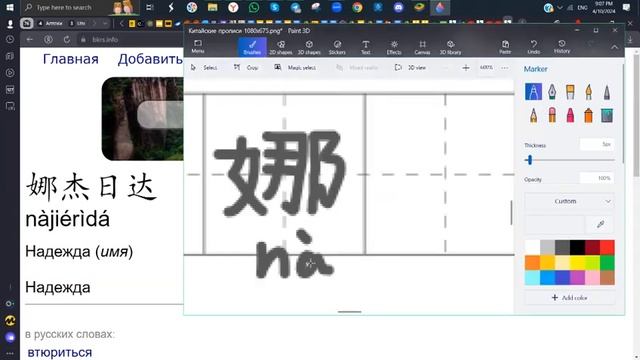
Task: Open Yandex Browser from the taskbar
Action: point(233,7)
